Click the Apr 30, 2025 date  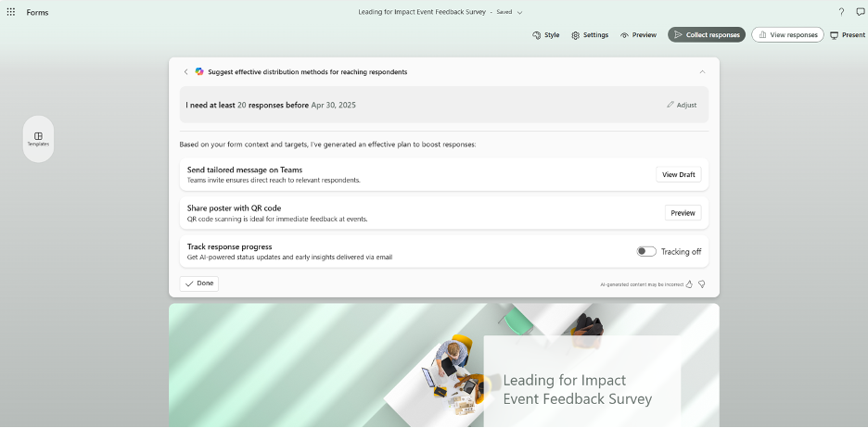click(x=333, y=105)
